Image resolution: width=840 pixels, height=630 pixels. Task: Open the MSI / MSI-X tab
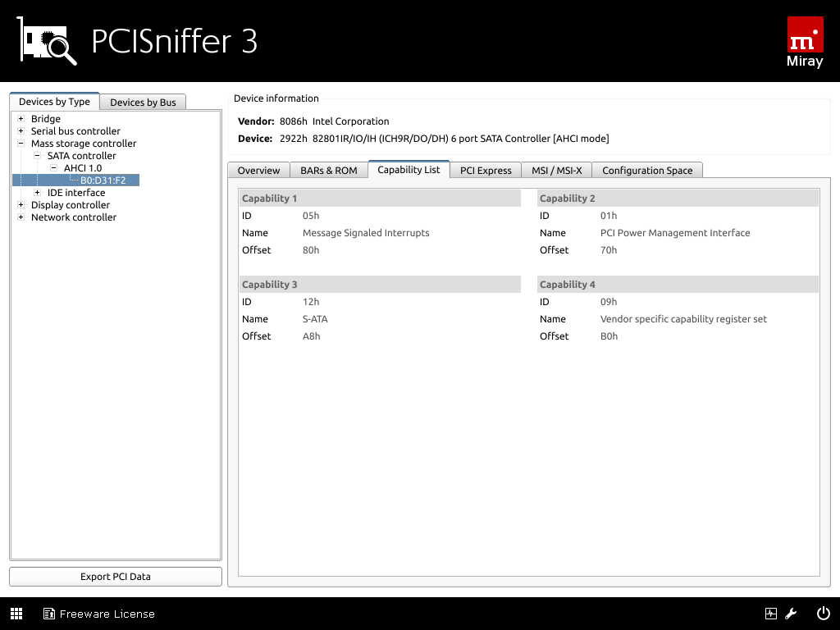point(557,170)
